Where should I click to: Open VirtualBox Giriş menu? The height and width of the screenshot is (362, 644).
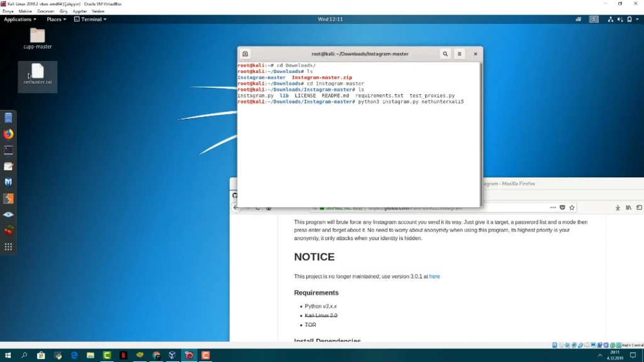click(64, 11)
